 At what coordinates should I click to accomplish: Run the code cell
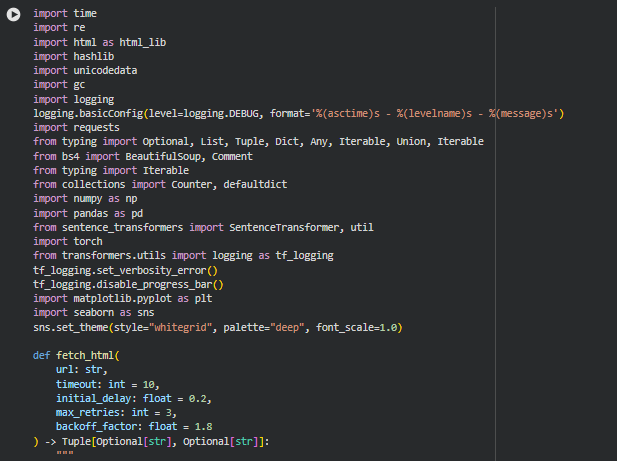(x=13, y=14)
